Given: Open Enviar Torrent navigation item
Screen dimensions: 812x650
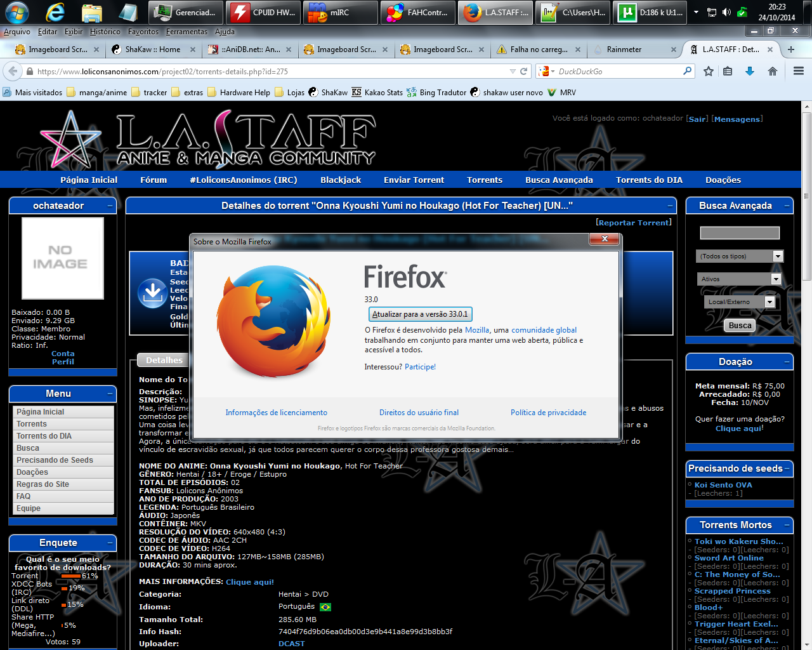Looking at the screenshot, I should (414, 180).
